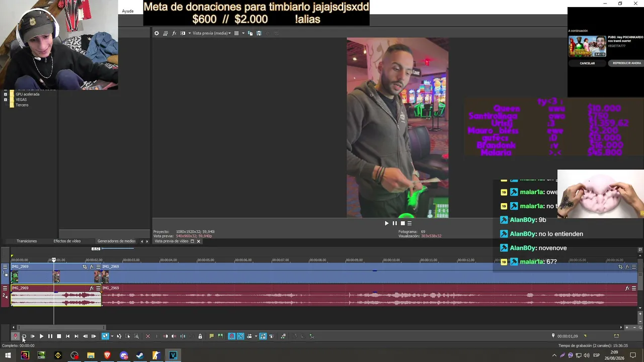The image size is (644, 362).
Task: Undock the Vista previa de vídeo window
Action: pyautogui.click(x=192, y=241)
